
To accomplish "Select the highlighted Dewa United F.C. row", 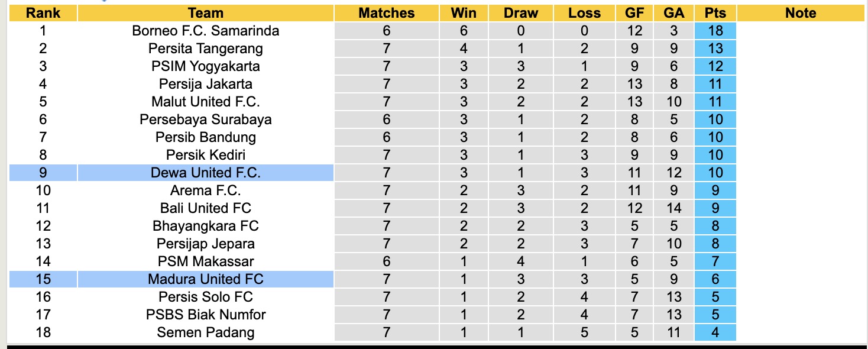I will [x=205, y=173].
